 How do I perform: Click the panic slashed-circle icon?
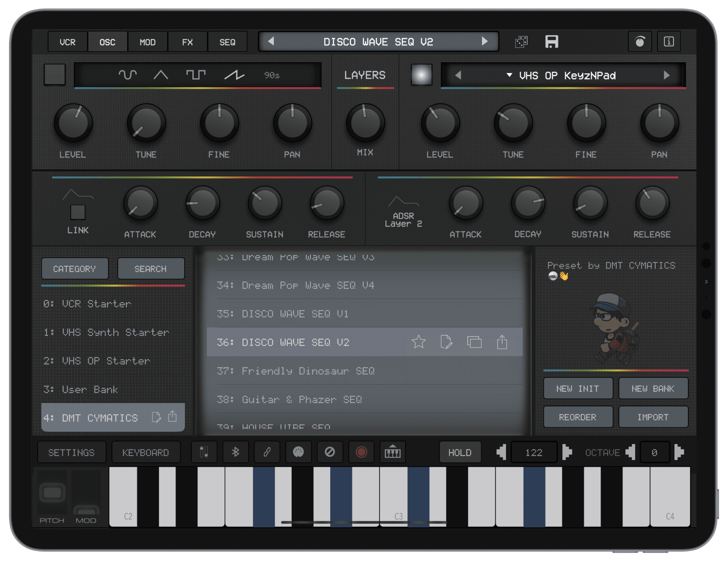pos(330,452)
